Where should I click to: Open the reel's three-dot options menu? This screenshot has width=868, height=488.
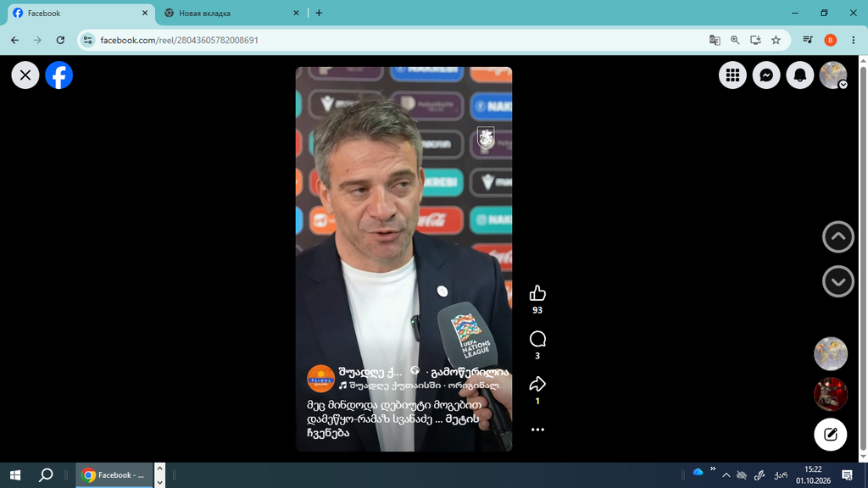[x=537, y=430]
